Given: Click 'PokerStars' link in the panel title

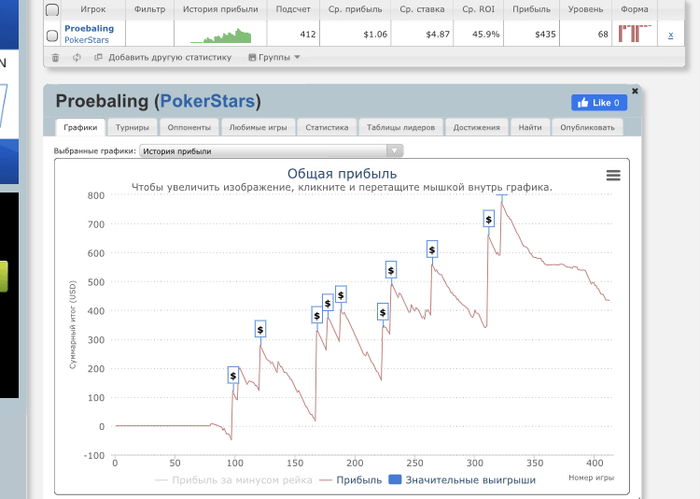Looking at the screenshot, I should click(x=208, y=101).
